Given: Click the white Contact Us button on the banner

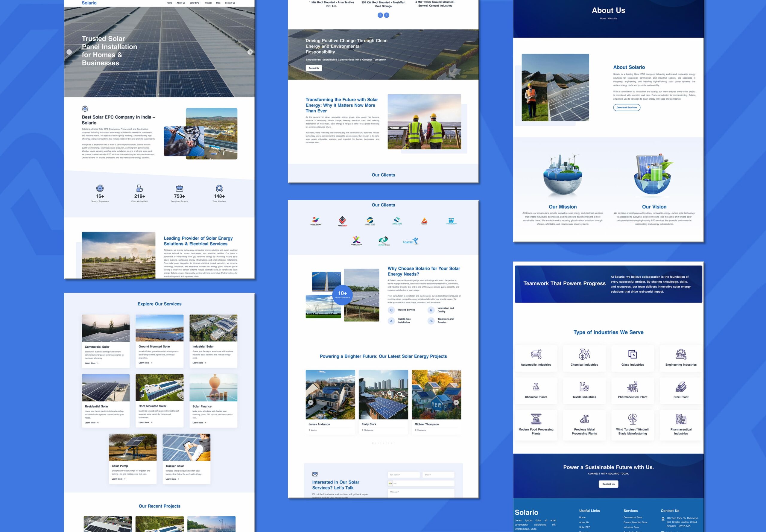Looking at the screenshot, I should coord(314,68).
